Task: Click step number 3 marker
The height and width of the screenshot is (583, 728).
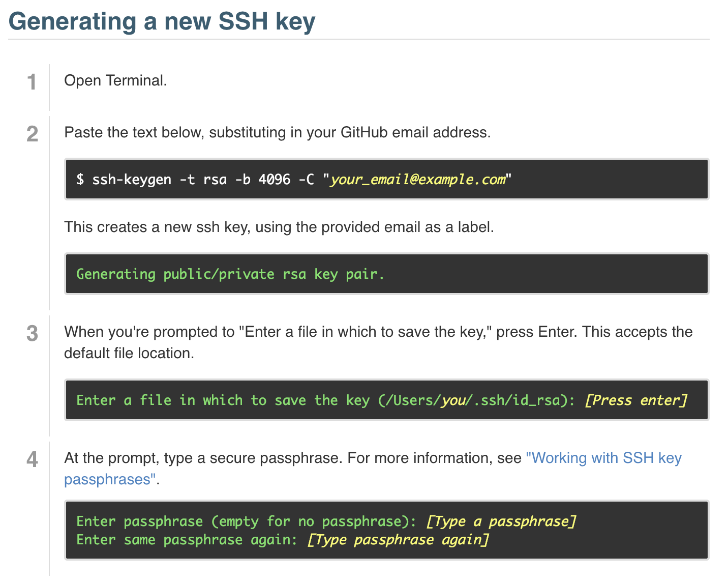Action: pyautogui.click(x=32, y=333)
